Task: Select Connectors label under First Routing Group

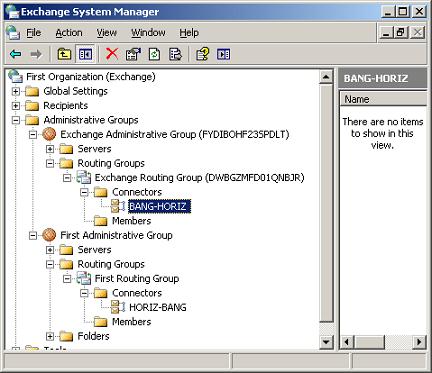Action: coord(137,293)
